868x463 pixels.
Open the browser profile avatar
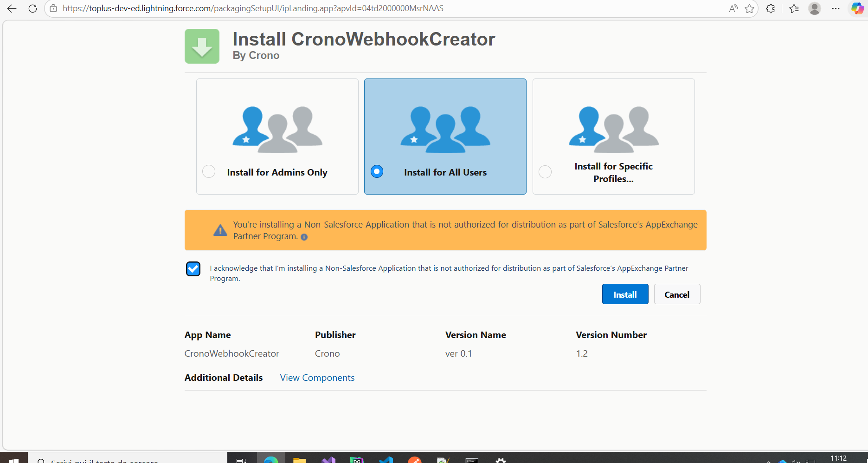tap(815, 8)
